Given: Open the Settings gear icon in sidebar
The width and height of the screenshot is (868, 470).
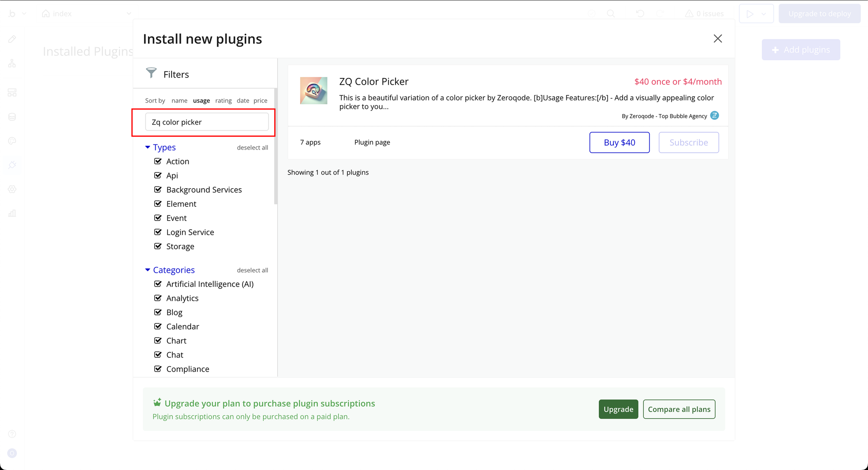Looking at the screenshot, I should pos(12,189).
